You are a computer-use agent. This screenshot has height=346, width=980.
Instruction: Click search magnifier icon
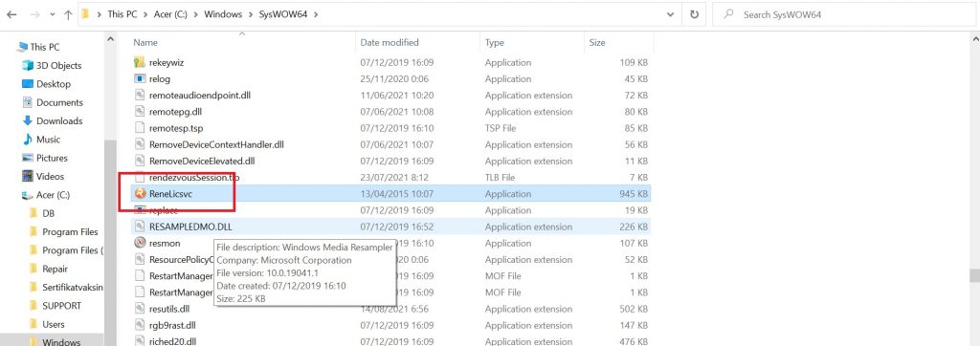coord(727,14)
